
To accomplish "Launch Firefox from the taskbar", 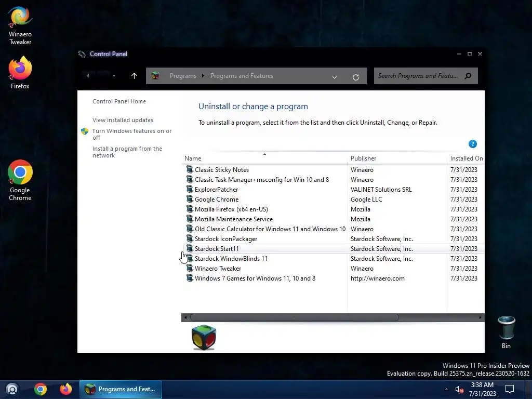I will tap(66, 389).
